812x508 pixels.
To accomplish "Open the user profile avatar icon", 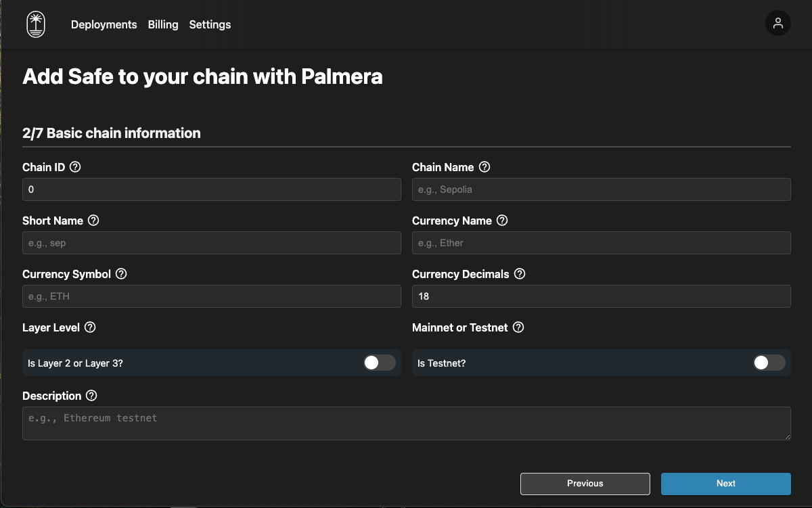I will (x=777, y=23).
